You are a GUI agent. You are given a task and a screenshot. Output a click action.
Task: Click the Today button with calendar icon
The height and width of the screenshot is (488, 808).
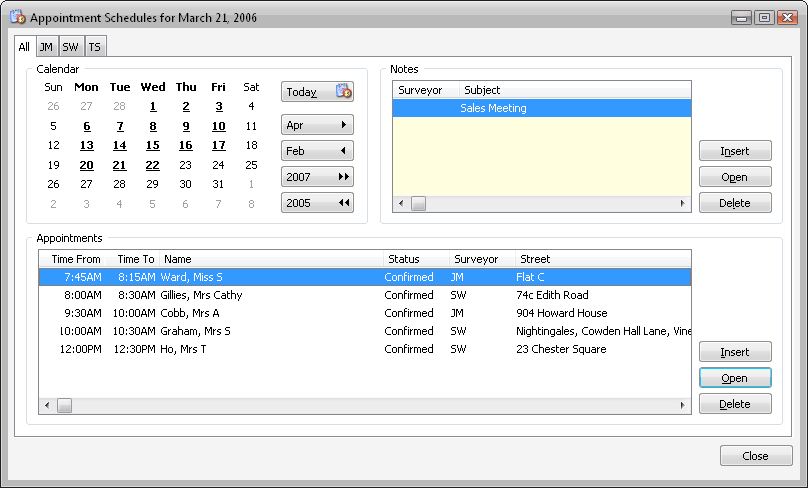pos(317,92)
